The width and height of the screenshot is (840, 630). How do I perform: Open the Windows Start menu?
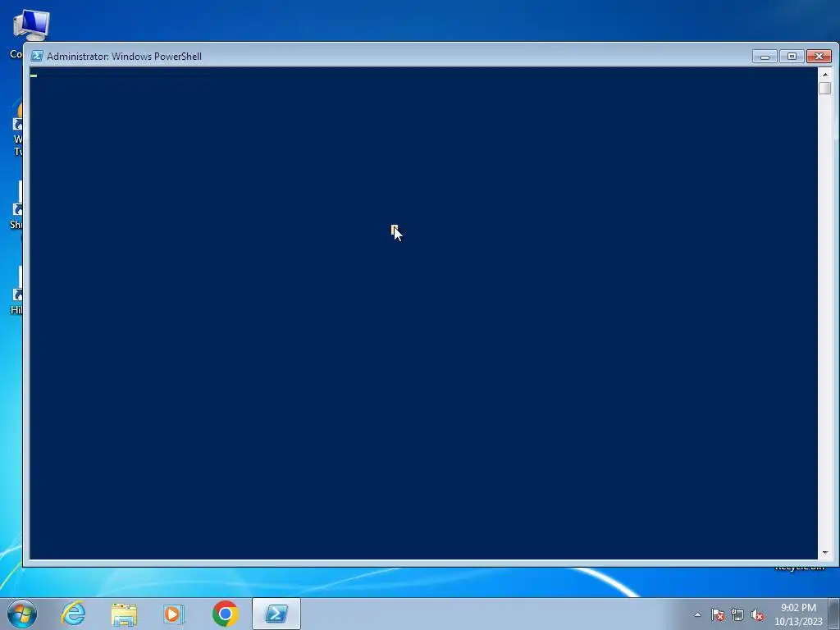[22, 614]
